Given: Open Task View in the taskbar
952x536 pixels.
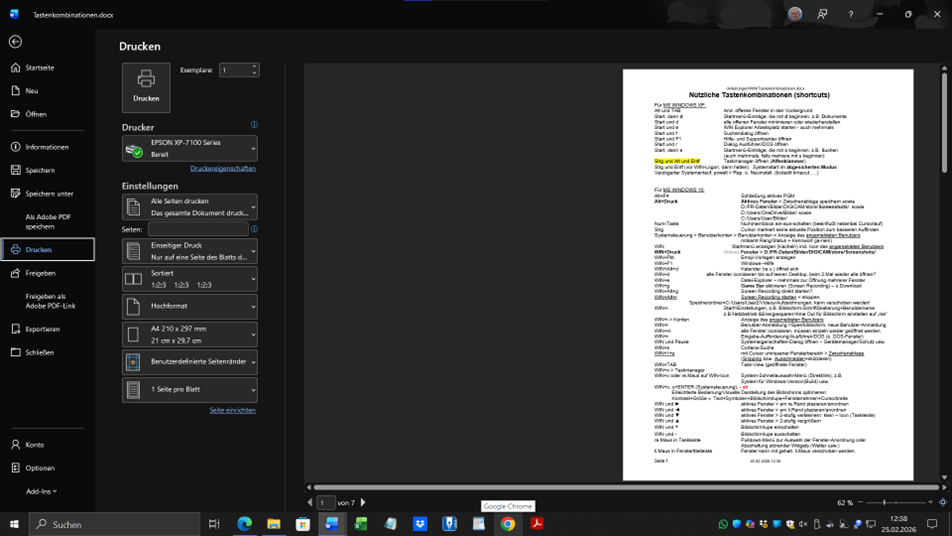Looking at the screenshot, I should (214, 524).
